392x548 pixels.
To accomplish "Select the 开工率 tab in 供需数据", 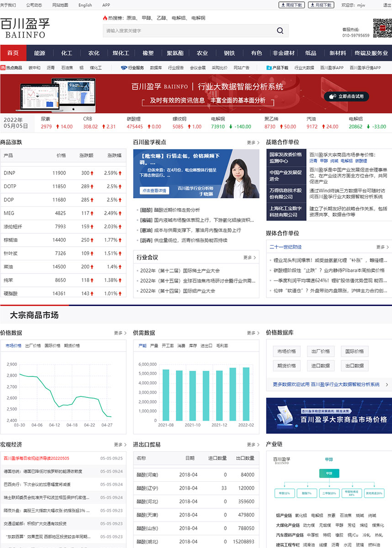I will pyautogui.click(x=167, y=346).
